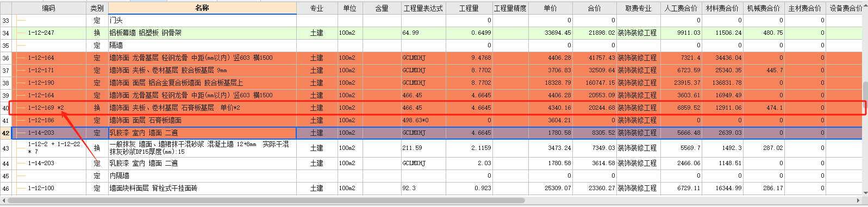Click the horizontal scrollbar thumb at bottom
Viewport: 868px width, 207px height.
[x=266, y=200]
